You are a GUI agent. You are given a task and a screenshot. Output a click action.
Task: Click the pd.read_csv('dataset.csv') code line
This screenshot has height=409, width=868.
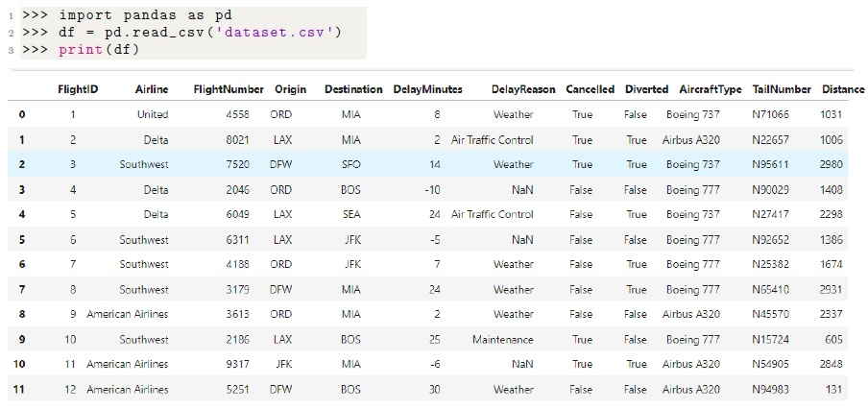pyautogui.click(x=200, y=33)
